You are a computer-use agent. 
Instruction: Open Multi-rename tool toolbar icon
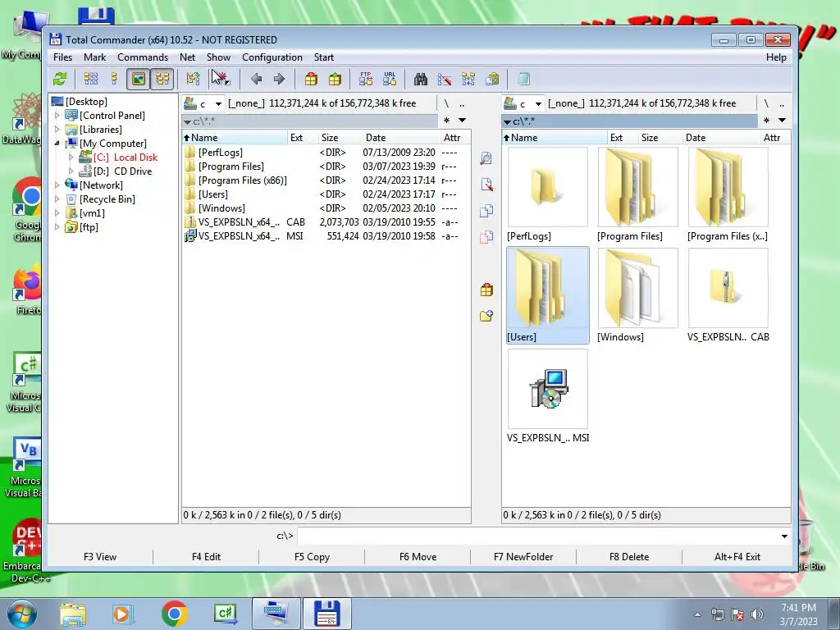(444, 80)
